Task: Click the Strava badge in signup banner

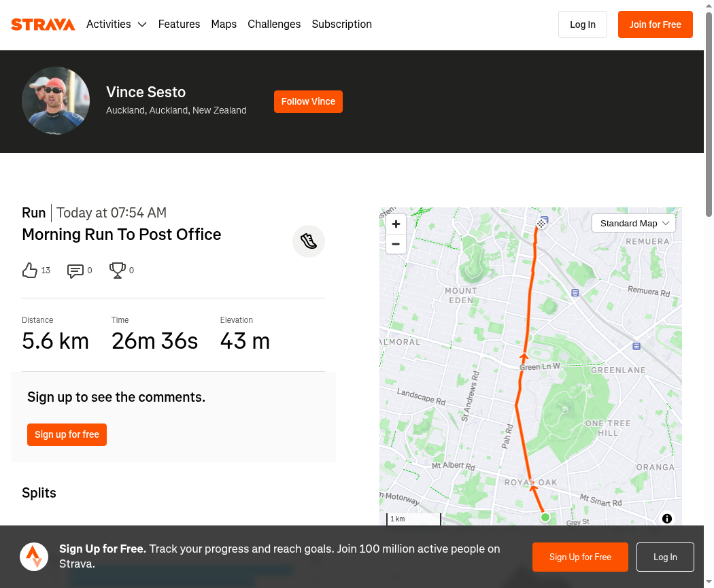Action: point(34,557)
